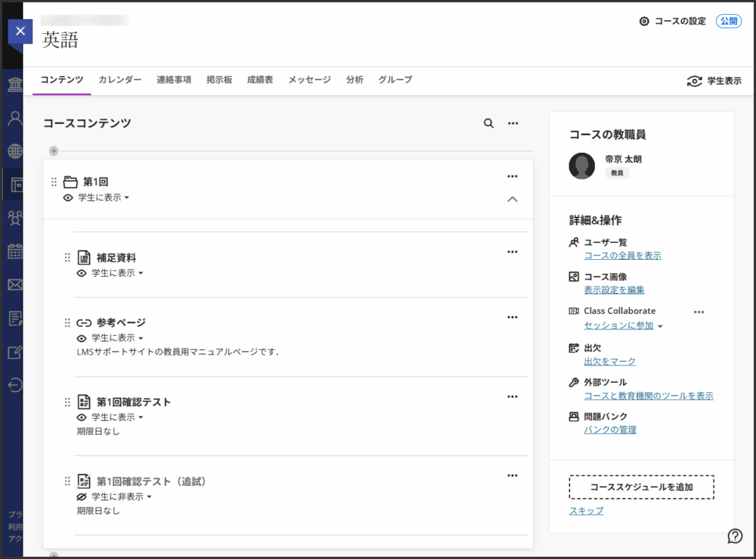The image size is (756, 559).
Task: Click the search magnifier in course content
Action: pos(489,123)
